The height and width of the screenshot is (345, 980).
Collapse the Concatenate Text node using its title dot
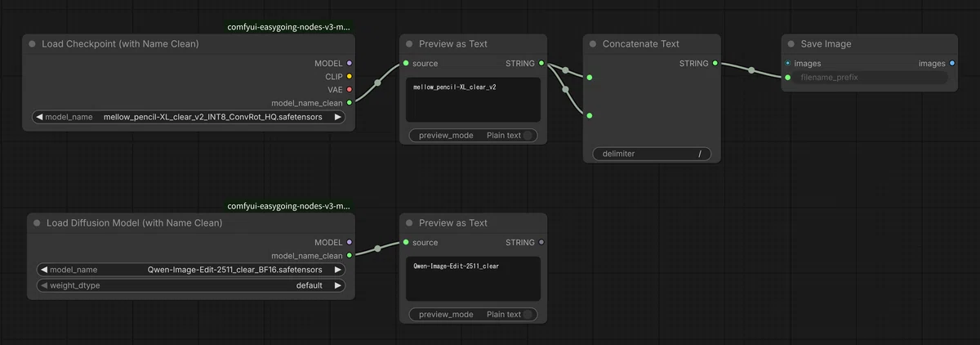coord(593,44)
